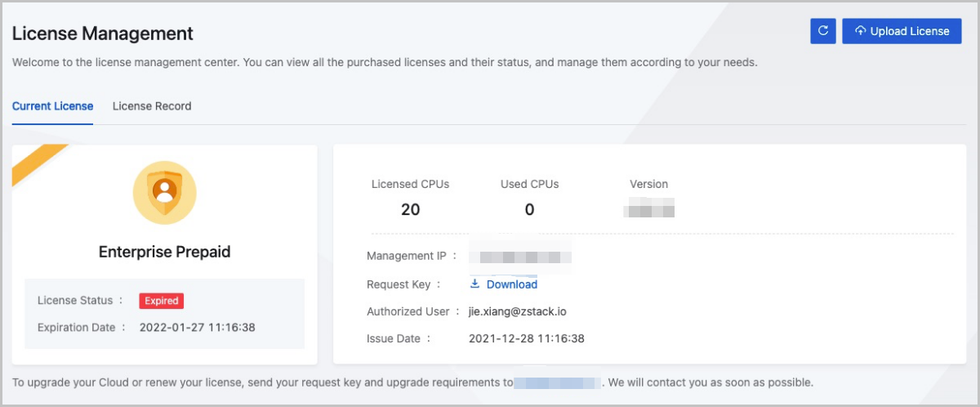
Task: Click the blurred Version value
Action: [649, 210]
